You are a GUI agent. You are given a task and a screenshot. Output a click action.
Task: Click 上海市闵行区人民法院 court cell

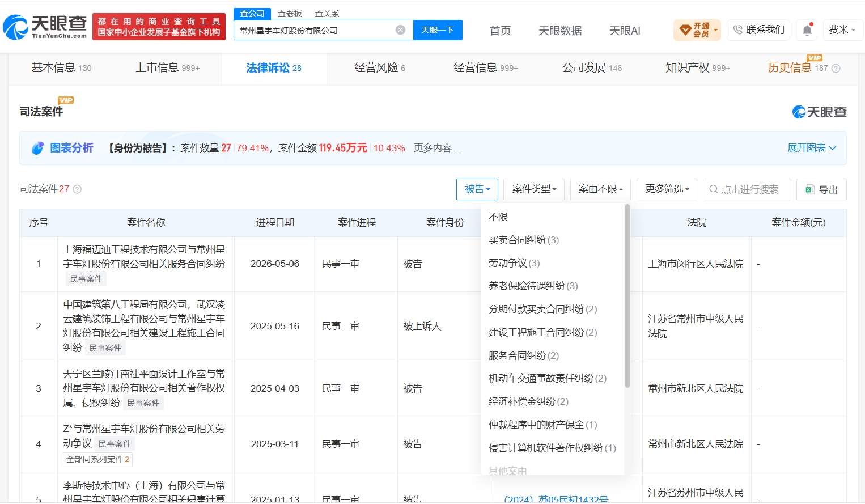(x=696, y=264)
